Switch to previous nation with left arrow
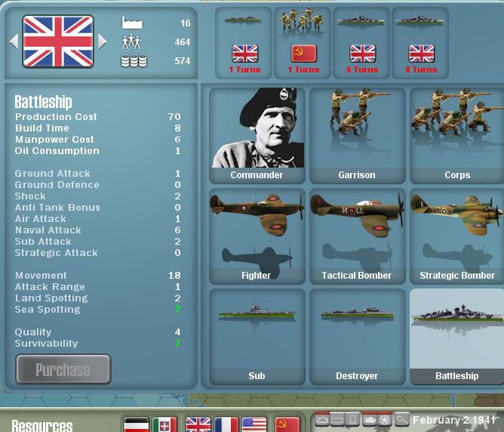The image size is (504, 432). point(13,41)
